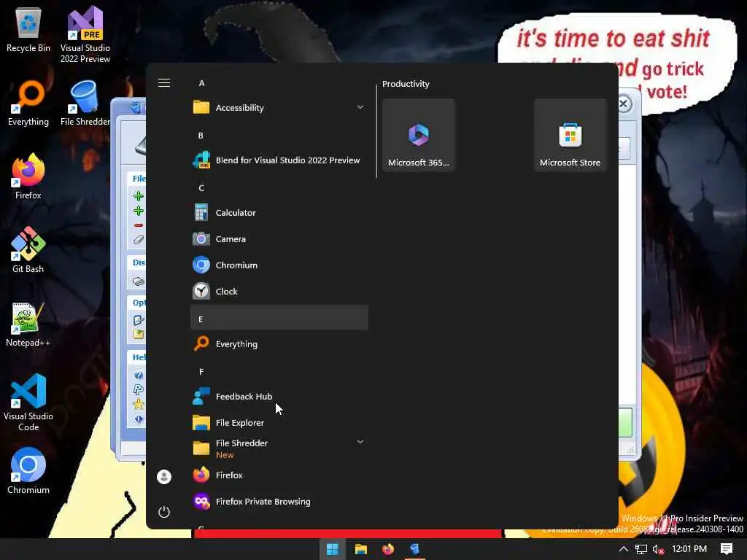
Task: Click first green plus icon in File Shredder
Action: 138,195
